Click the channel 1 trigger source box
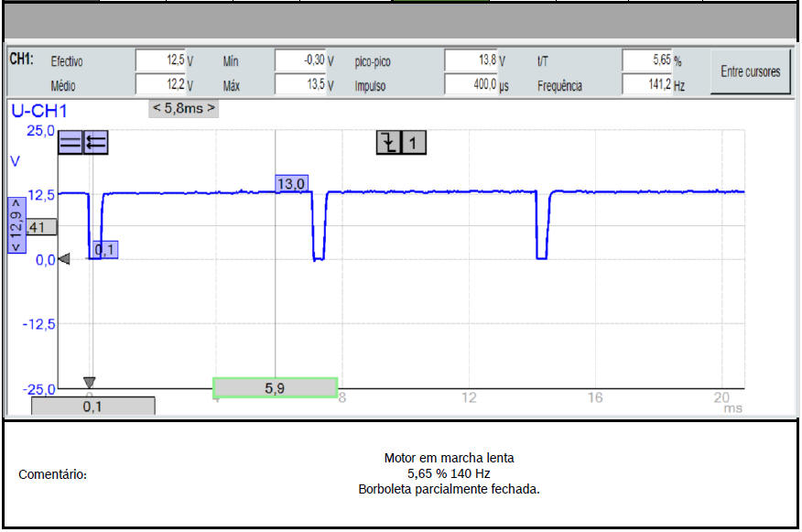This screenshot has height=532, width=802. [414, 142]
